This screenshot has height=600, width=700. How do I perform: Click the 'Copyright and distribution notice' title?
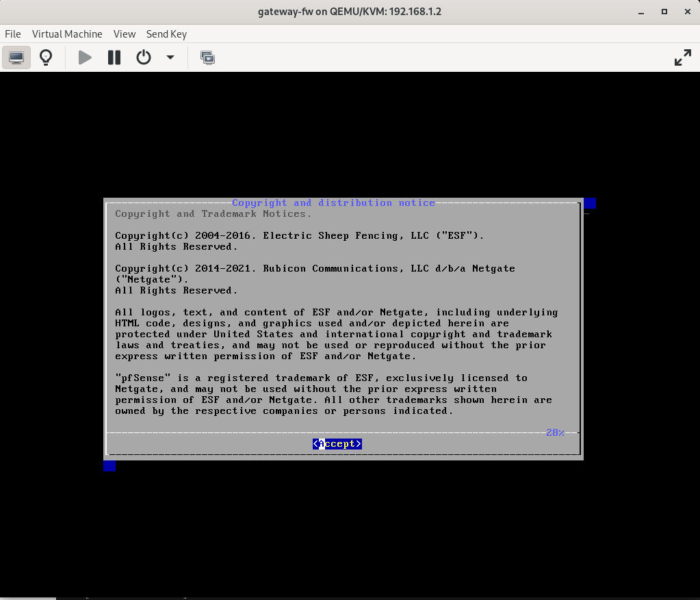click(333, 203)
